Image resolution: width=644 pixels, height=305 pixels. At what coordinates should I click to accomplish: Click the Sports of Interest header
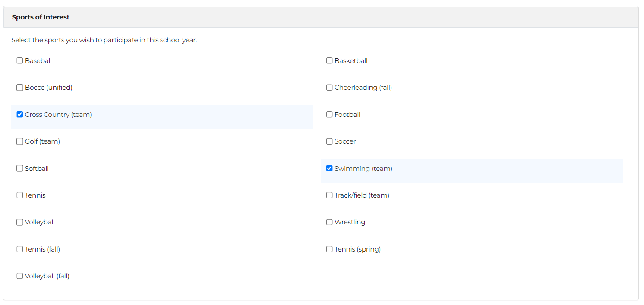click(x=41, y=17)
